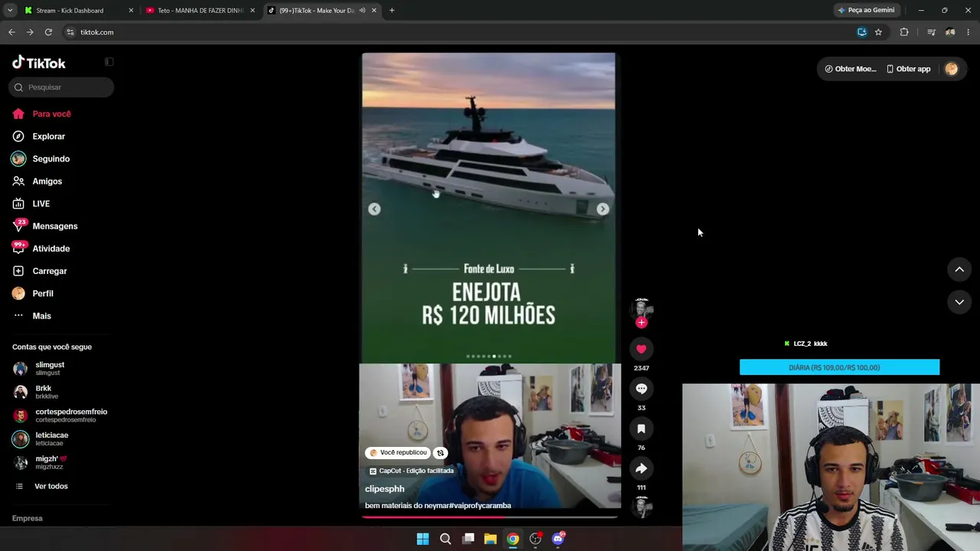Image resolution: width=980 pixels, height=551 pixels.
Task: Click the Pesquisar search field
Action: pos(61,87)
